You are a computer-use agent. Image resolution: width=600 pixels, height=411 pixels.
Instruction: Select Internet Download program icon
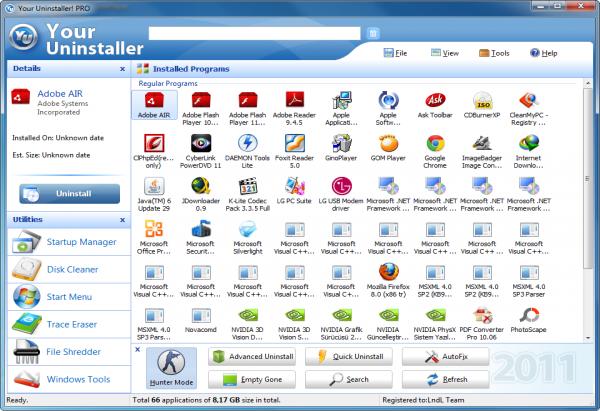pyautogui.click(x=529, y=152)
